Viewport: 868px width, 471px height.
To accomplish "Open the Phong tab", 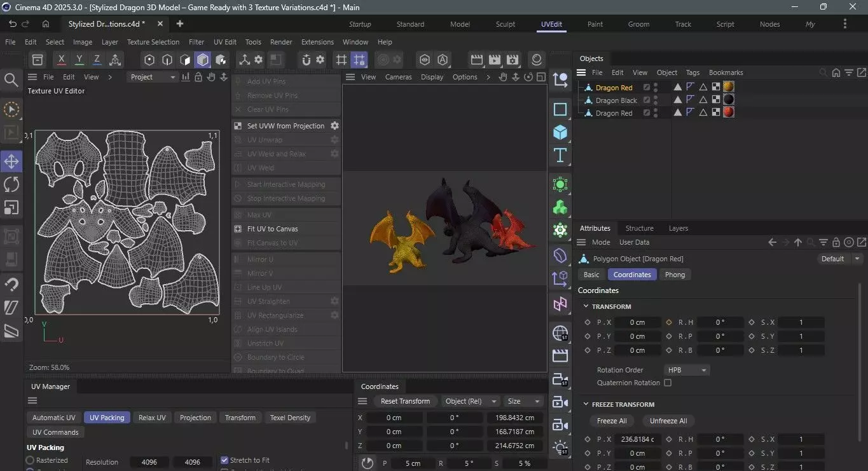I will [x=675, y=275].
